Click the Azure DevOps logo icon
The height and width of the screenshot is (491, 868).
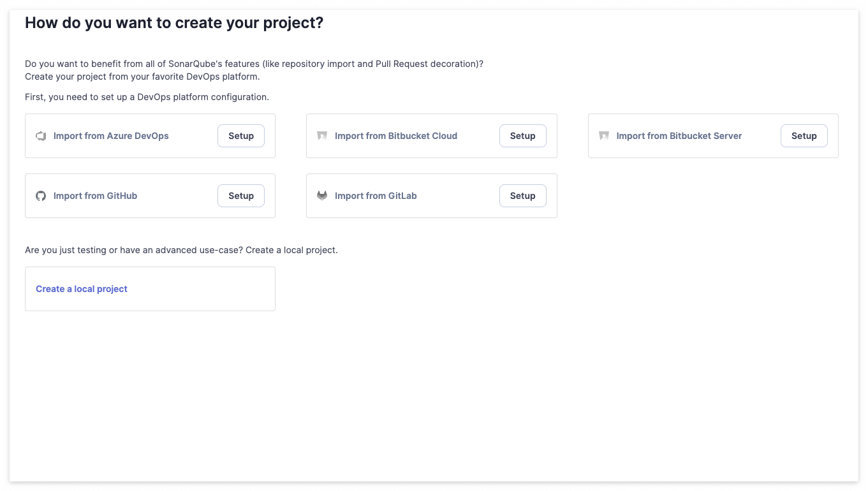(x=41, y=136)
